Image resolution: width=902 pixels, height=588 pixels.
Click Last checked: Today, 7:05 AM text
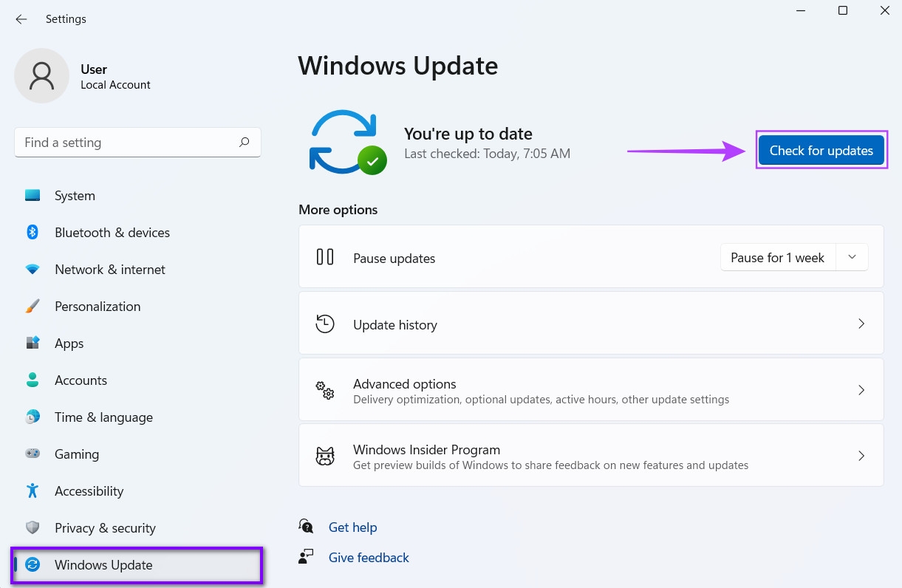pos(488,154)
